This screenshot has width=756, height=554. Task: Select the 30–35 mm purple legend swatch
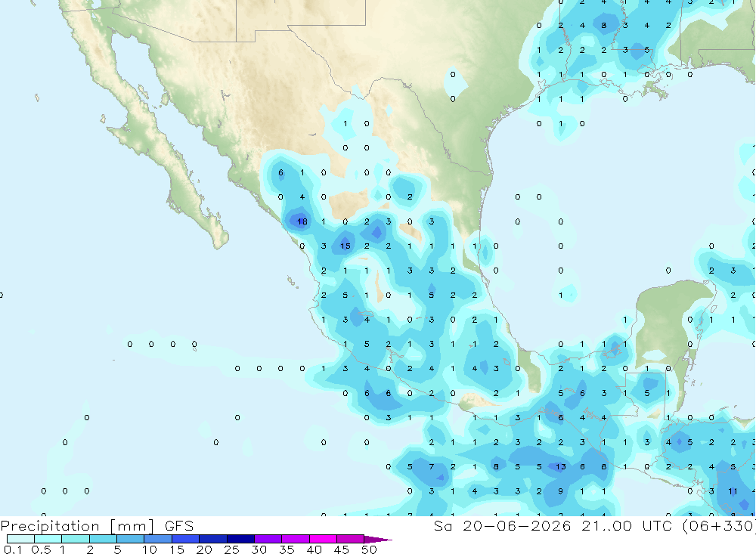click(x=268, y=539)
